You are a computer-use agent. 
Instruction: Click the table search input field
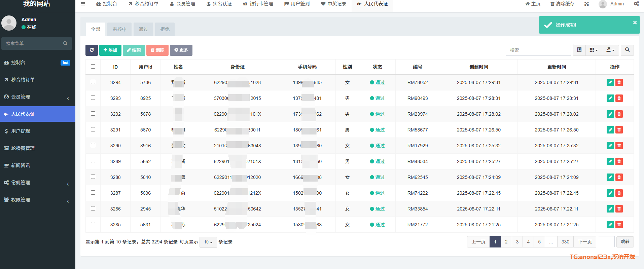click(x=538, y=50)
